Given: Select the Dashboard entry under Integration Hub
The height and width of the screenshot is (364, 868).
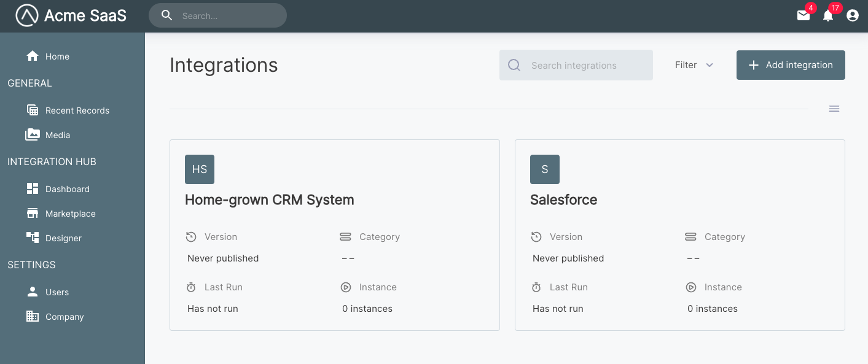Looking at the screenshot, I should (x=67, y=188).
